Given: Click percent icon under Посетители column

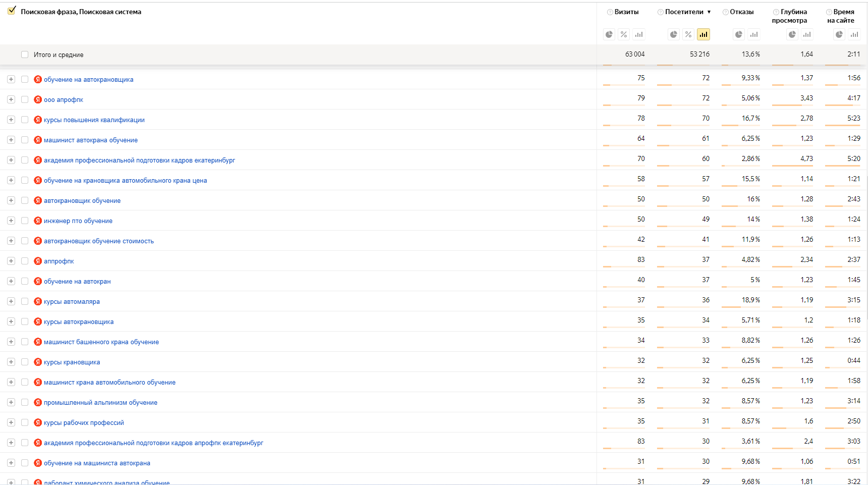Looking at the screenshot, I should (x=688, y=34).
